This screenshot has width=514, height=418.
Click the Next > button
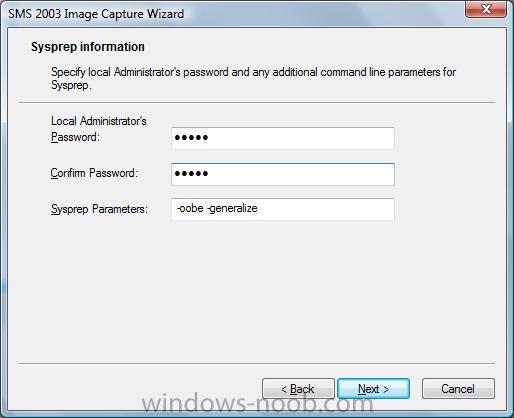point(373,389)
